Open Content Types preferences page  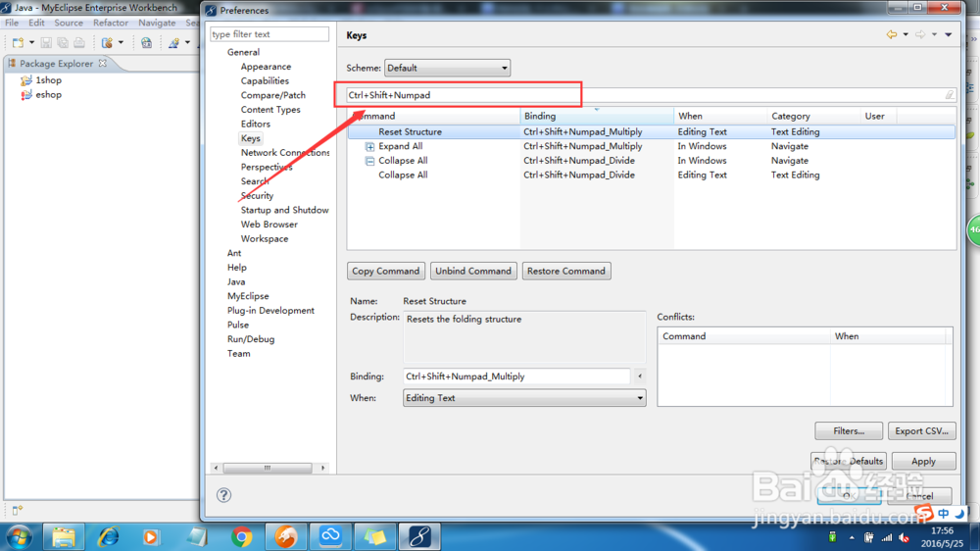click(270, 110)
